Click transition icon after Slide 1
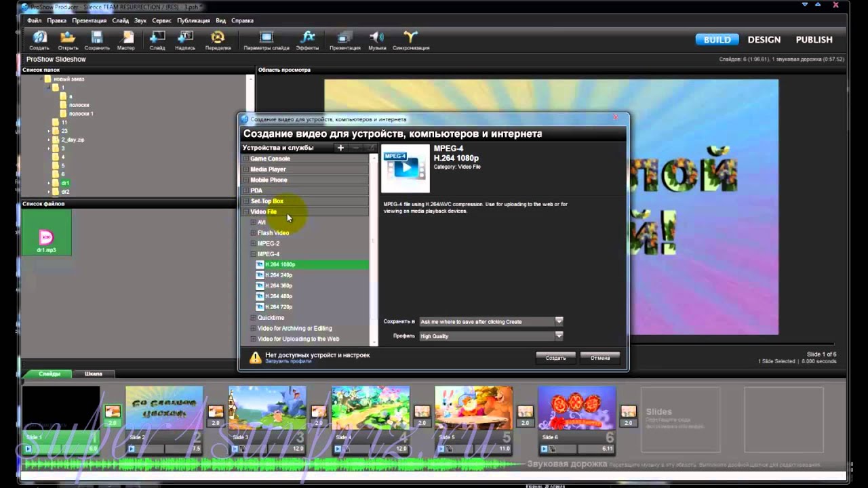The image size is (868, 488). [x=113, y=411]
